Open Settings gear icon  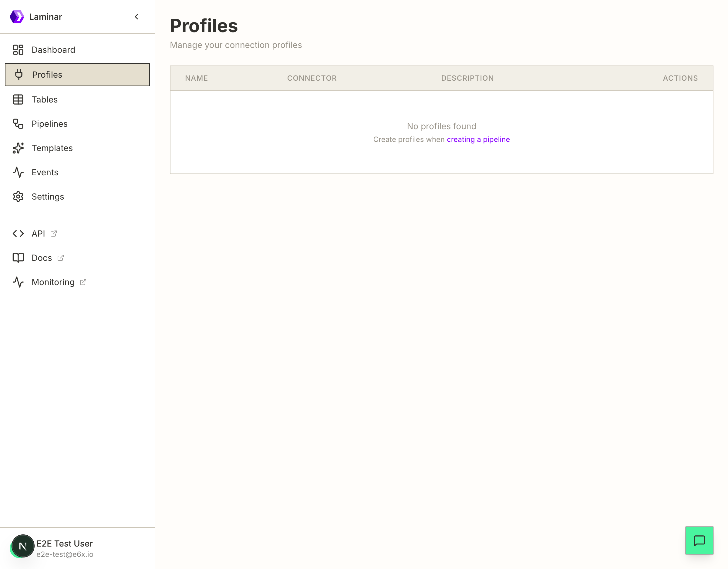pos(18,197)
